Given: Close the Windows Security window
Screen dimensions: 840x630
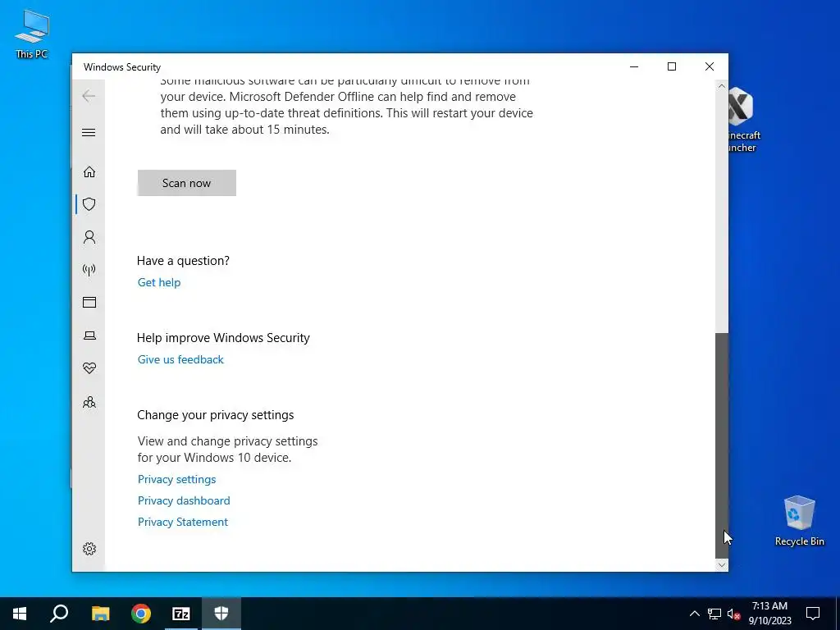Looking at the screenshot, I should 710,66.
